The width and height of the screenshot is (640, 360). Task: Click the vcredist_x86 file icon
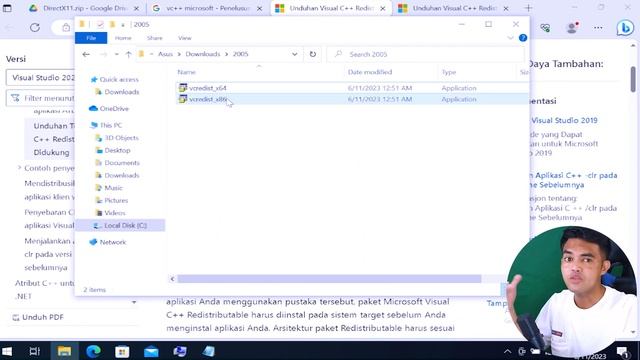click(x=182, y=99)
